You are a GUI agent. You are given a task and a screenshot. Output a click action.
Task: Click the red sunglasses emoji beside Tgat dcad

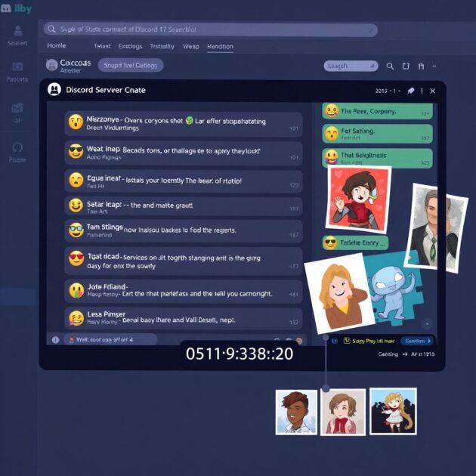tap(76, 258)
